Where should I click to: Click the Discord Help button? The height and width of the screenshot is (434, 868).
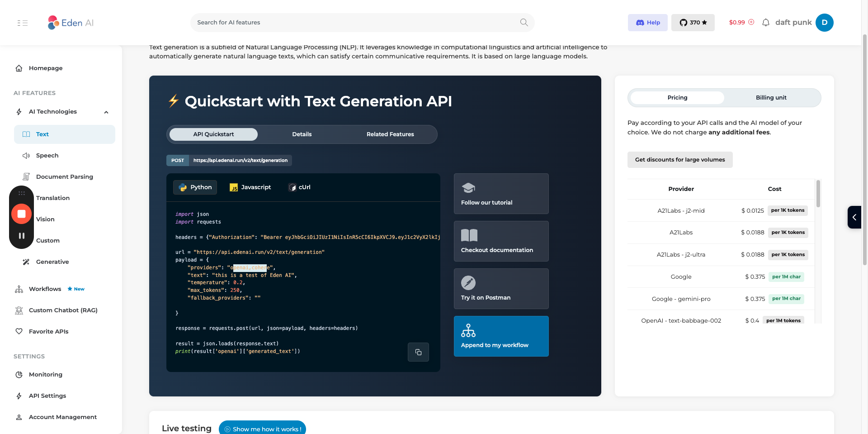[x=648, y=23]
